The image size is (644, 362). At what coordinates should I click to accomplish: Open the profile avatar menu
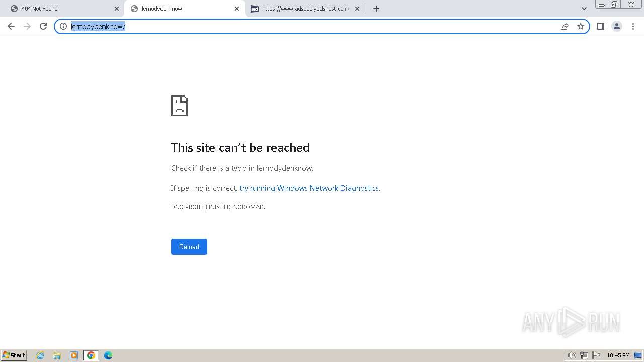[x=617, y=26]
